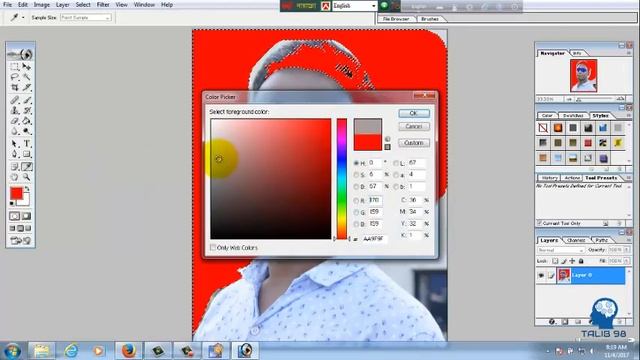Image resolution: width=640 pixels, height=360 pixels.
Task: Switch to the History tab
Action: [x=549, y=178]
